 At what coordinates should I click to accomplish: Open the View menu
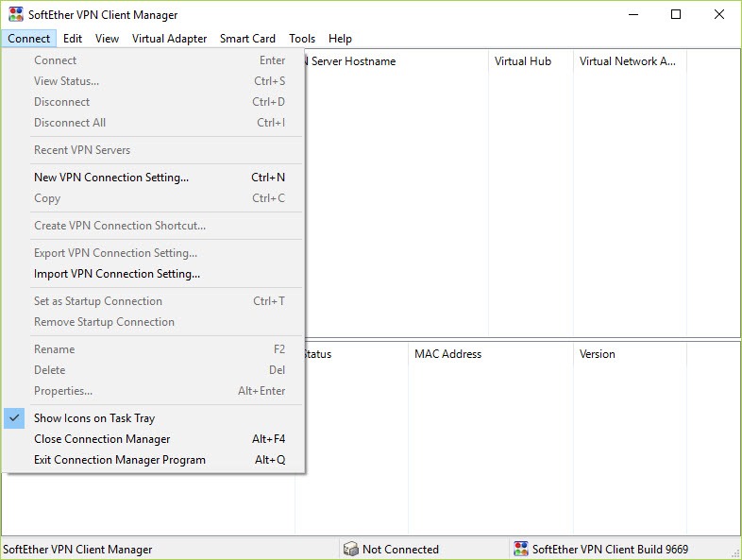coord(107,39)
